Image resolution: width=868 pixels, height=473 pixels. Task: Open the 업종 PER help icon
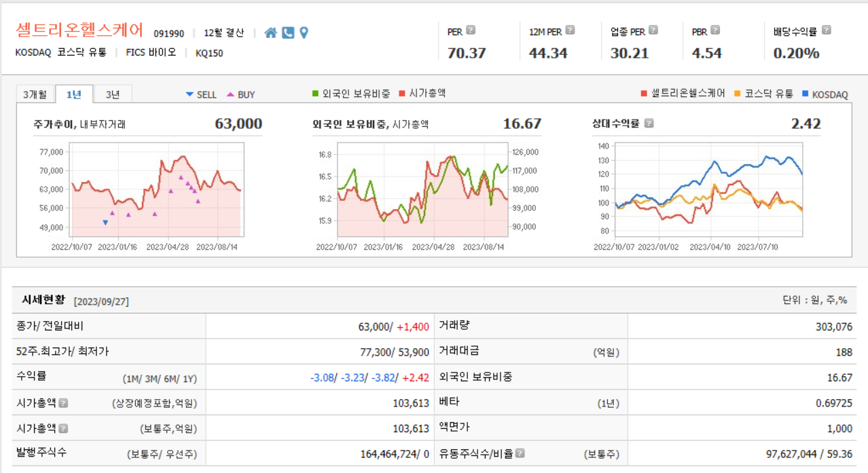[653, 31]
